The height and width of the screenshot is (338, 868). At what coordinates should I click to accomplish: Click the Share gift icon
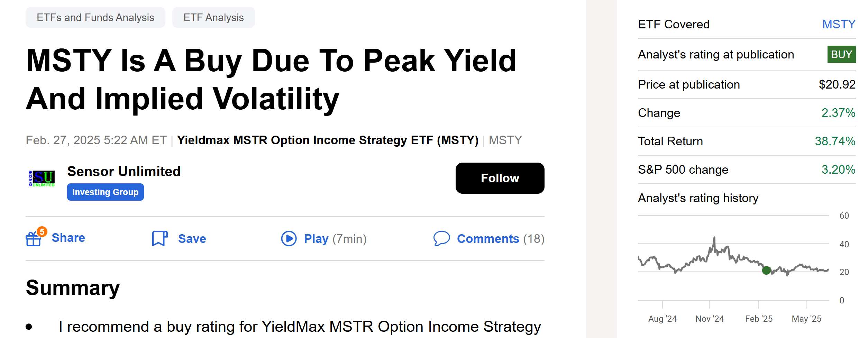34,239
